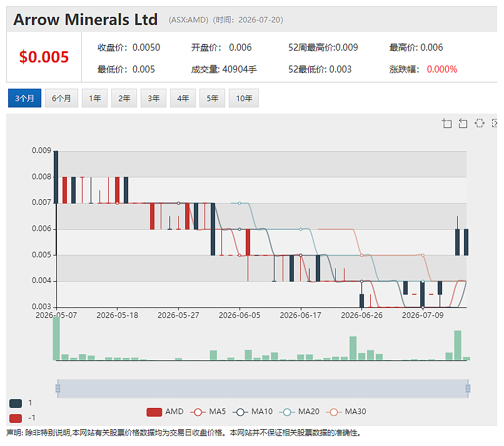Click the tall volume bar near 2026-06-26
Screen dimensions: 504x446
353,349
